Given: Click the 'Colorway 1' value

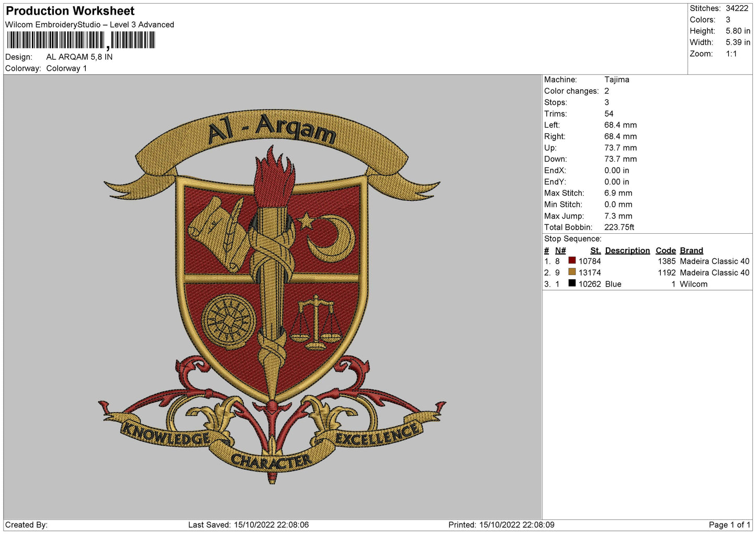Looking at the screenshot, I should coord(66,69).
